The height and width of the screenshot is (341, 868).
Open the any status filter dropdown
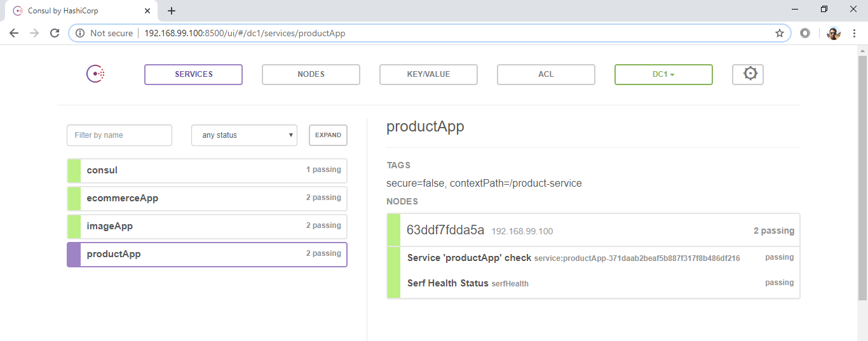(x=245, y=135)
